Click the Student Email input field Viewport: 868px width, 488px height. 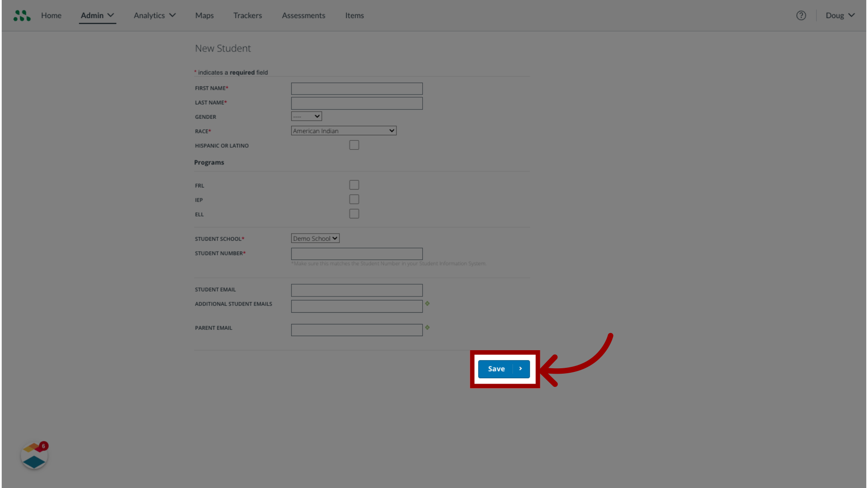pos(357,290)
